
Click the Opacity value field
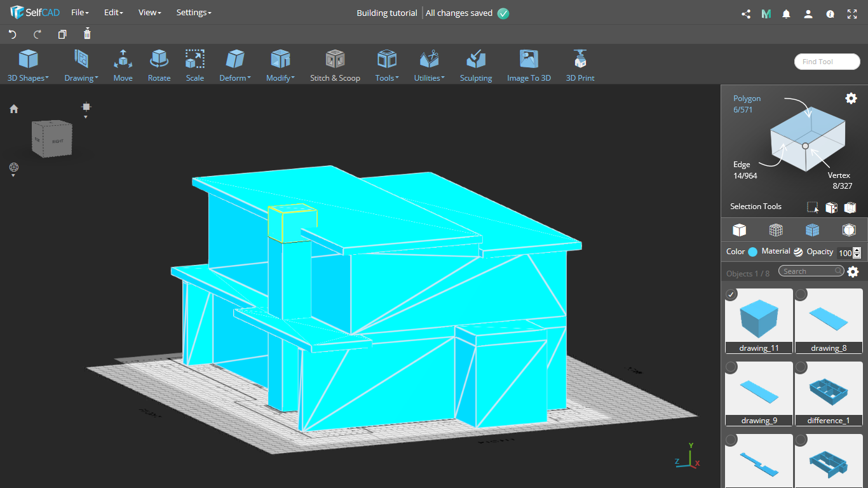[x=844, y=253]
